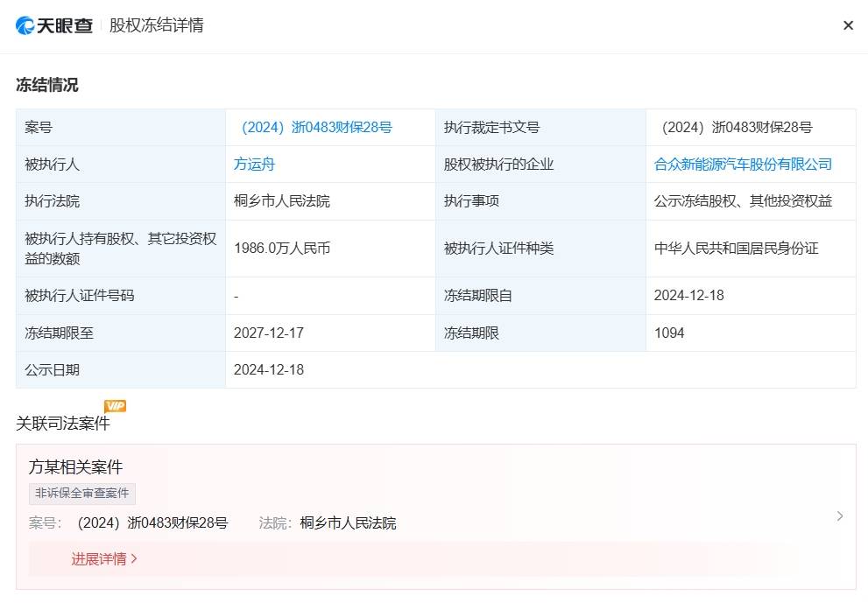This screenshot has height=603, width=868.
Task: Expand 方某相关案件 card with right chevron
Action: [840, 516]
